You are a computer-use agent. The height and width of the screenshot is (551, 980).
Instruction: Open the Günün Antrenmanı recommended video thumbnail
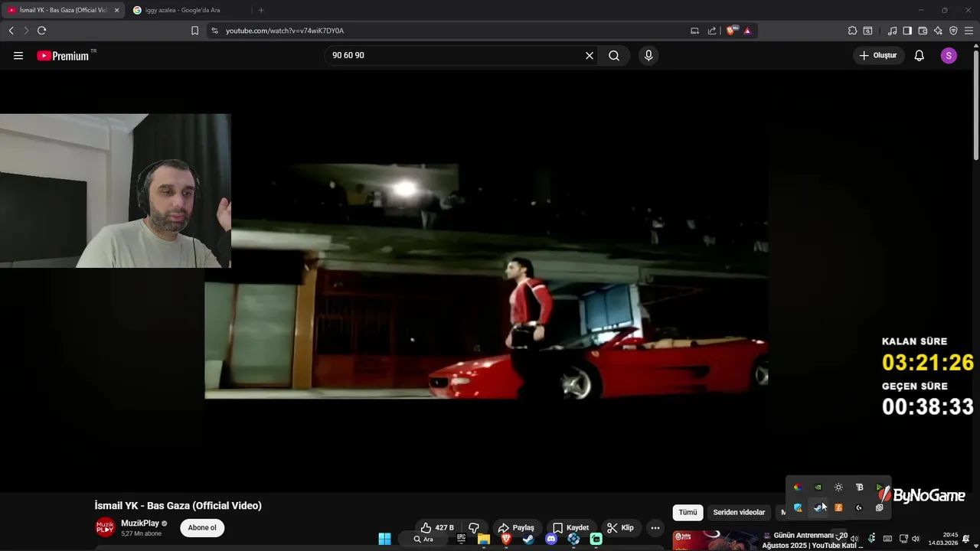pyautogui.click(x=716, y=540)
